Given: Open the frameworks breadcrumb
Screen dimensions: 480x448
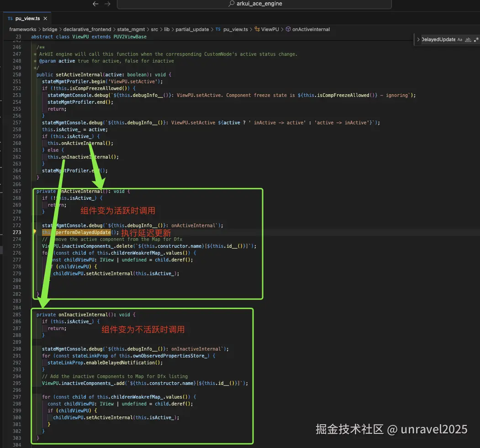Looking at the screenshot, I should (23, 29).
